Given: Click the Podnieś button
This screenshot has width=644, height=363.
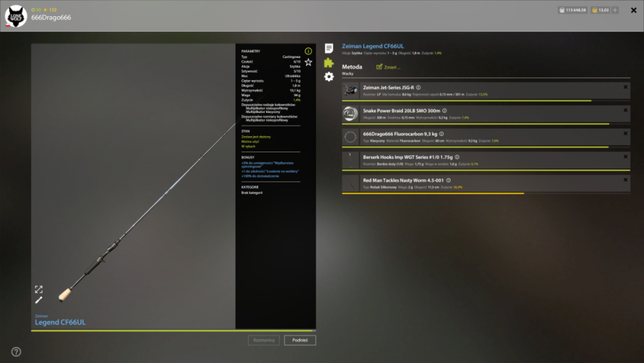Looking at the screenshot, I should click(300, 340).
